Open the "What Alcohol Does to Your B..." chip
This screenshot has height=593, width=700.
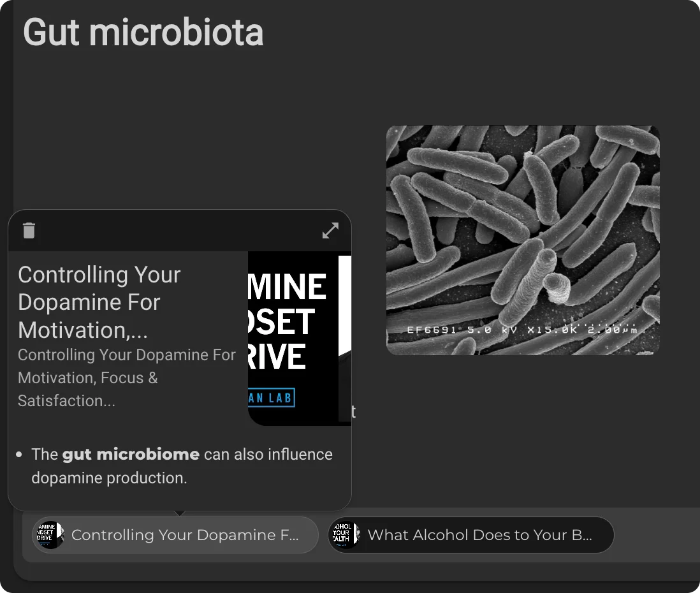pos(479,535)
